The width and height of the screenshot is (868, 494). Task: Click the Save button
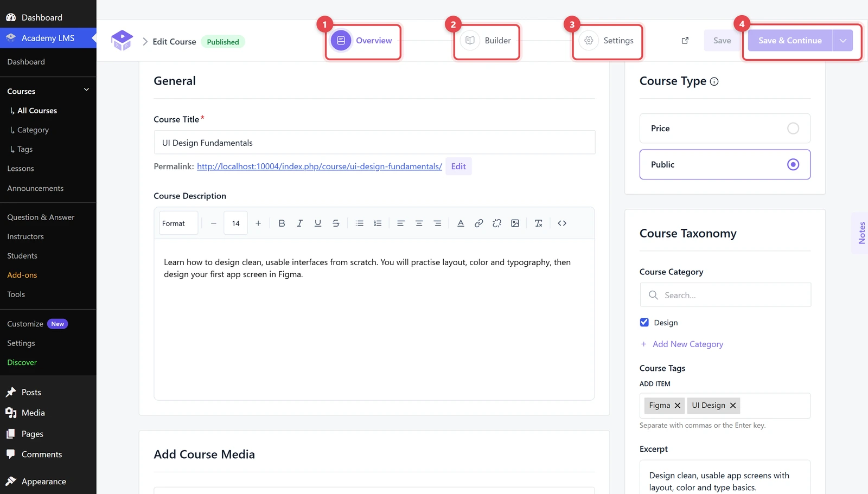[x=722, y=41]
